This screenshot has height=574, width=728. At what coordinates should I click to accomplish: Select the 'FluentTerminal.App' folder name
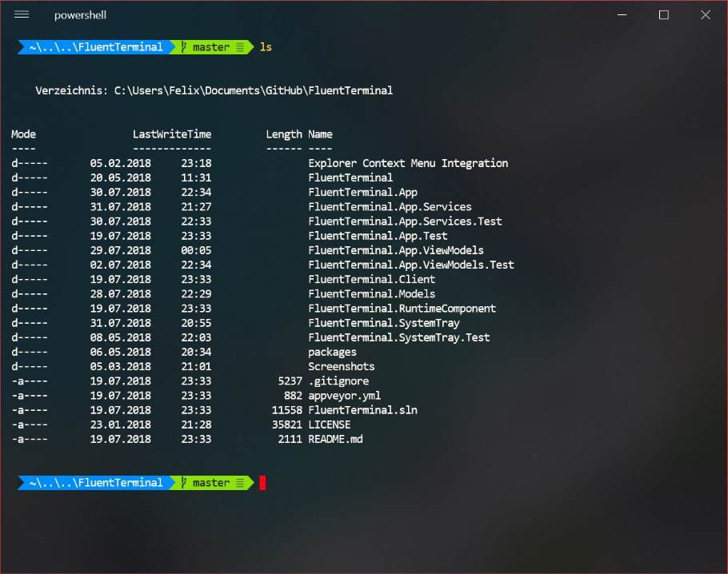click(362, 192)
